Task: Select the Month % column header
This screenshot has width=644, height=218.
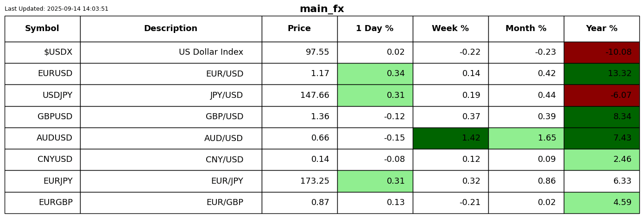Action: pos(526,29)
